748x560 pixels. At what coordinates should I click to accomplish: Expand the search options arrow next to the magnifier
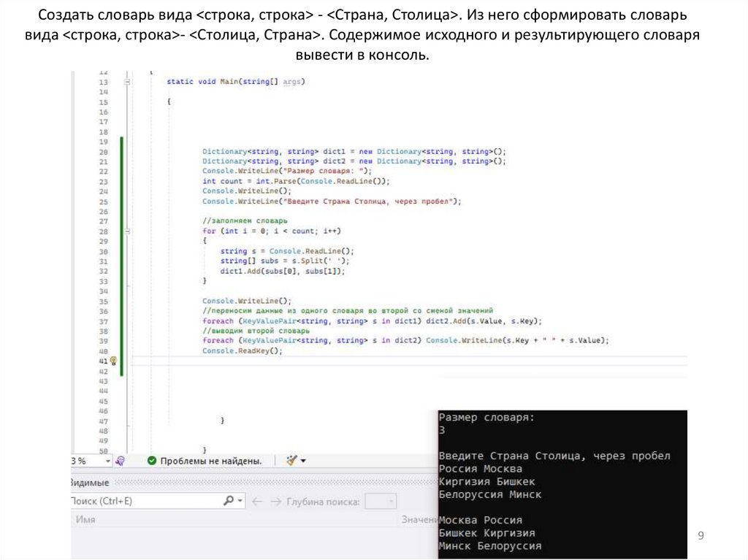point(240,502)
